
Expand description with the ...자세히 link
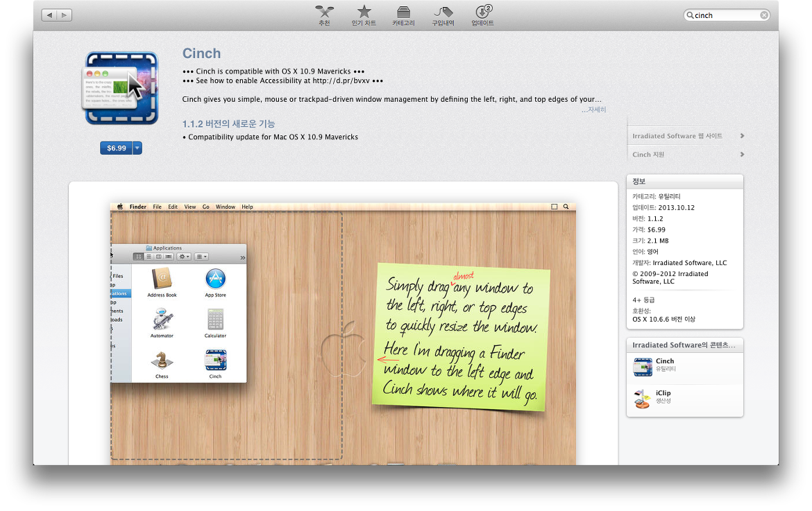[593, 110]
